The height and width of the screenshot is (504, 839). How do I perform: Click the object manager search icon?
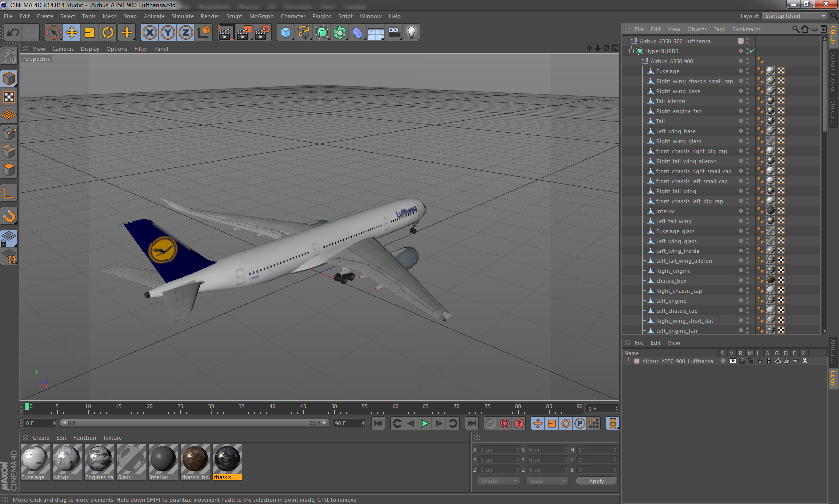(x=795, y=29)
